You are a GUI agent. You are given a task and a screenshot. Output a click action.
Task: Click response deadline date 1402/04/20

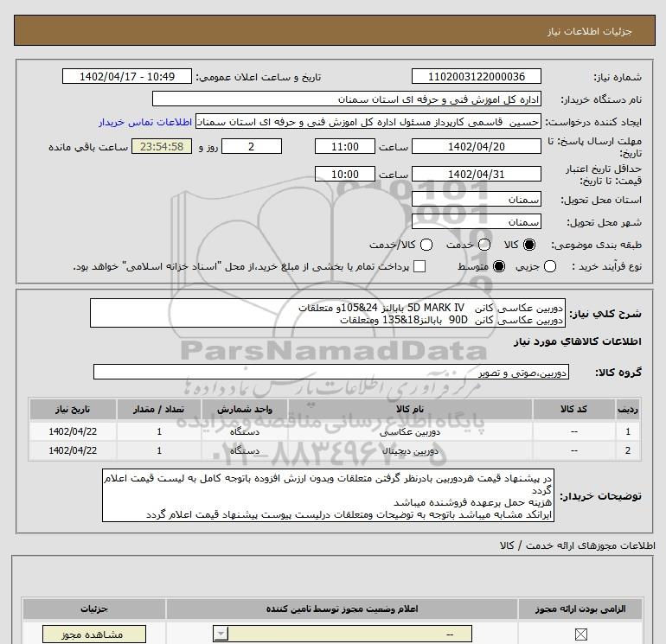476,146
